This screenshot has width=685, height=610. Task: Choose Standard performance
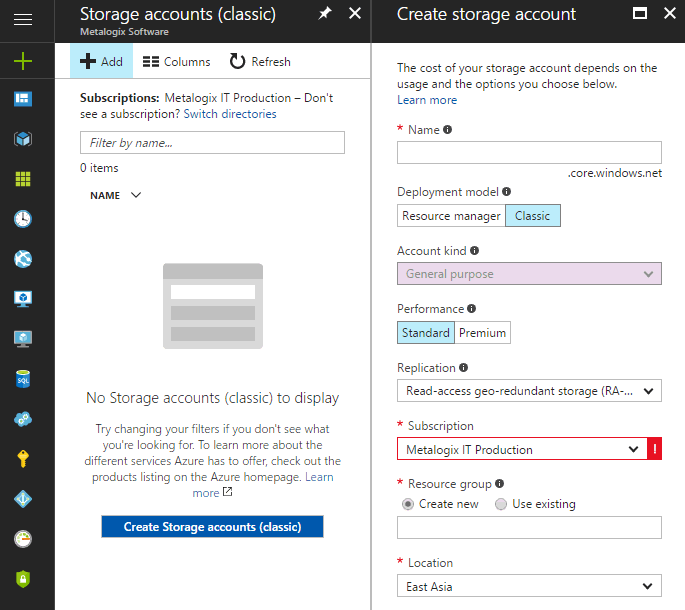(426, 333)
